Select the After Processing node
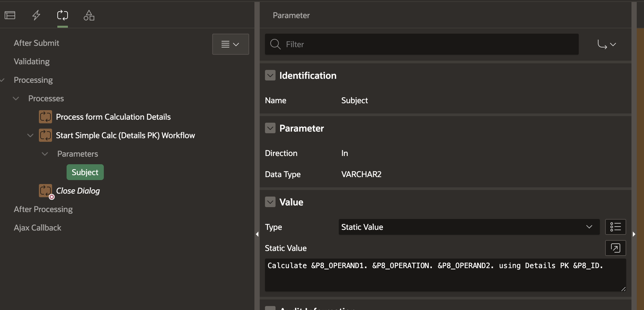 pyautogui.click(x=43, y=209)
